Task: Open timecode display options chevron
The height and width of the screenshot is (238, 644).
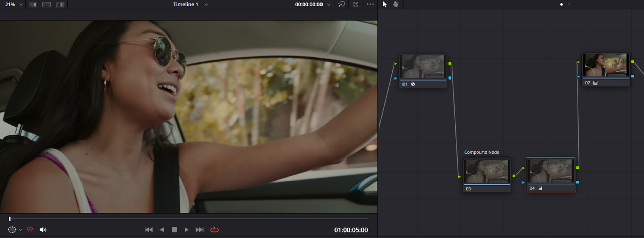Action: coord(329,4)
